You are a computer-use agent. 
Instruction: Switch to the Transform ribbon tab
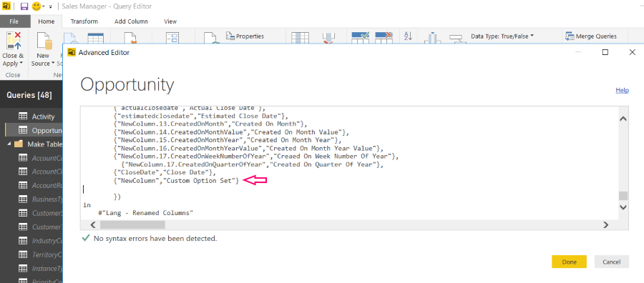[x=84, y=21]
